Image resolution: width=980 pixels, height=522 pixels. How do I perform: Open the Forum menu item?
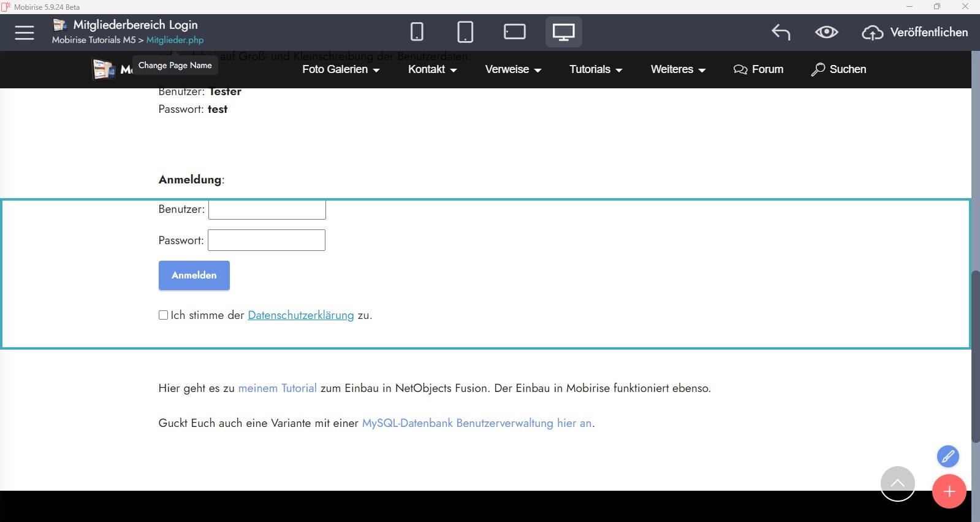click(x=758, y=69)
